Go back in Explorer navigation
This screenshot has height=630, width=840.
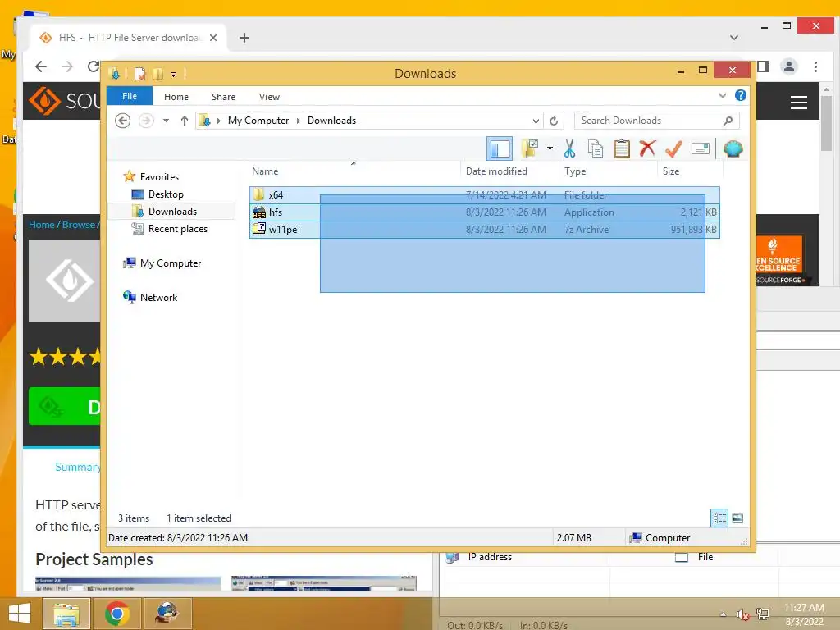coord(123,121)
